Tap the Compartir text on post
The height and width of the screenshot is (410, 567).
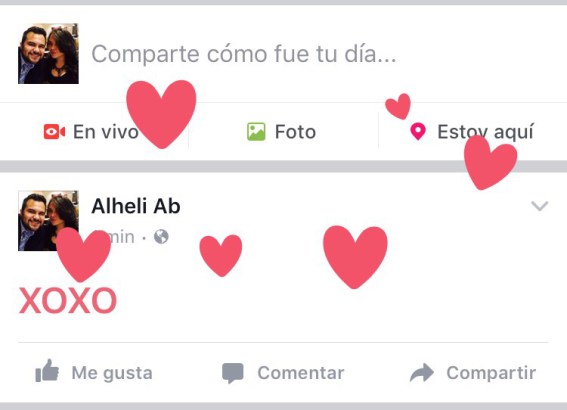[491, 373]
